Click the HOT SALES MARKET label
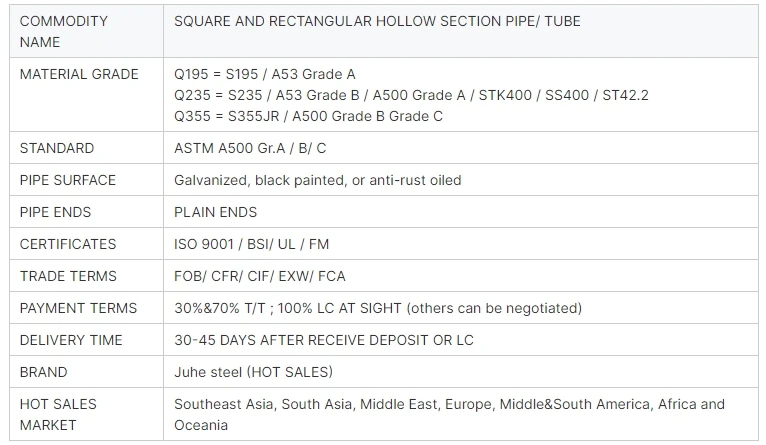Screen dimensions: 766x445 (58, 414)
